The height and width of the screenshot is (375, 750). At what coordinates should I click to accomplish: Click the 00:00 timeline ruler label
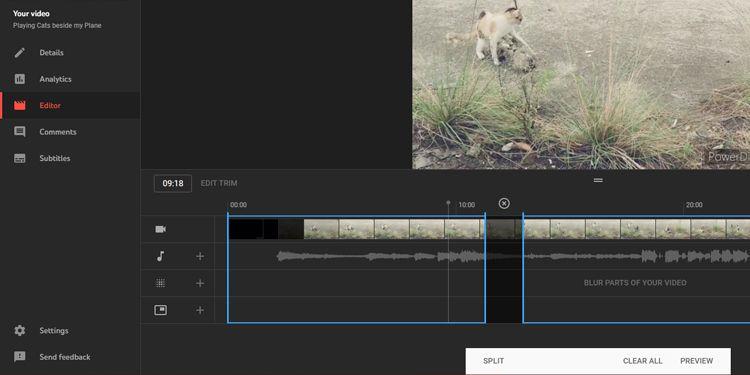tap(238, 205)
